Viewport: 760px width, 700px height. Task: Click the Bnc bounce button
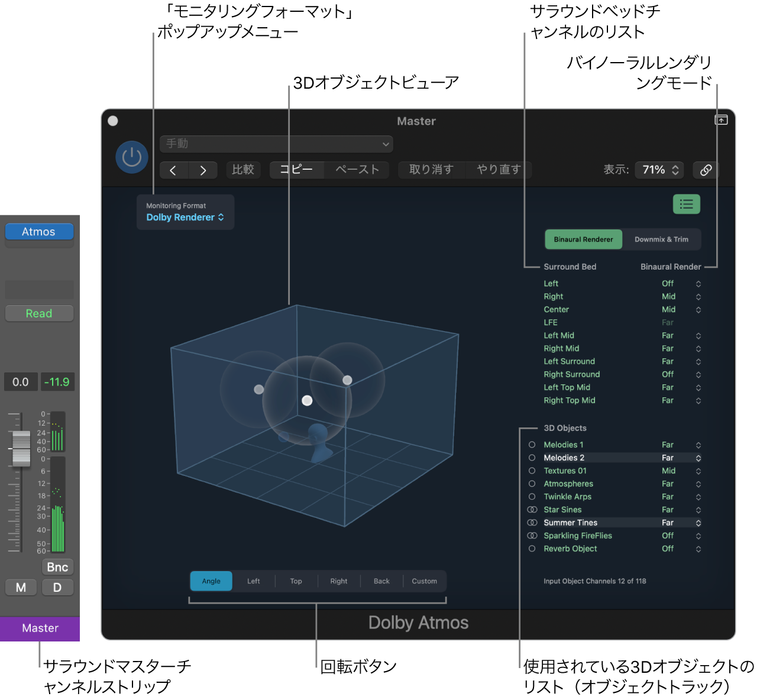(57, 567)
